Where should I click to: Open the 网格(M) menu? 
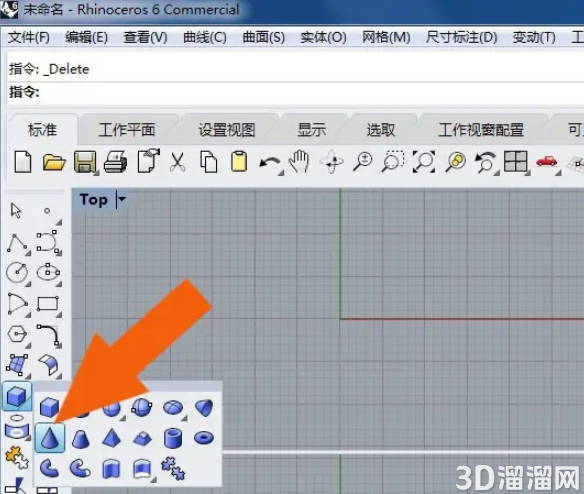(x=386, y=37)
